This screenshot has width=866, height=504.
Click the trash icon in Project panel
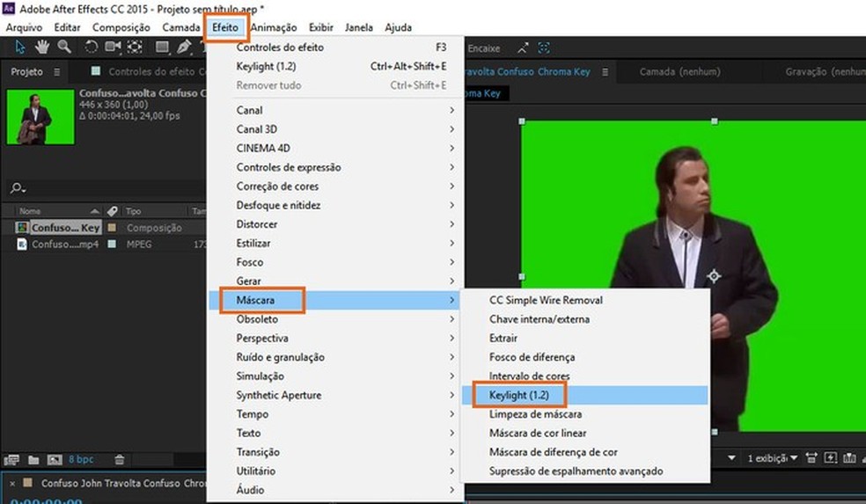point(120,459)
